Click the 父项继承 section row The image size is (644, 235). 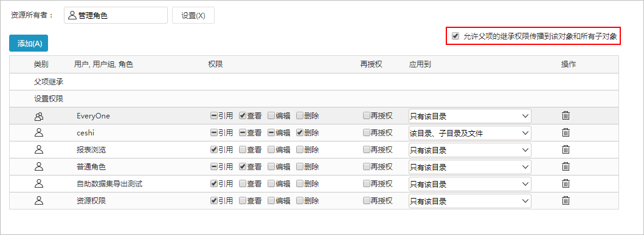(314, 81)
